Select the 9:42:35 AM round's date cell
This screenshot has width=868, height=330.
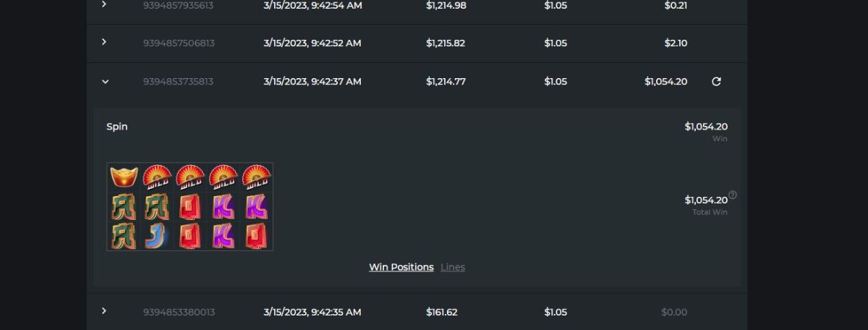coord(312,312)
